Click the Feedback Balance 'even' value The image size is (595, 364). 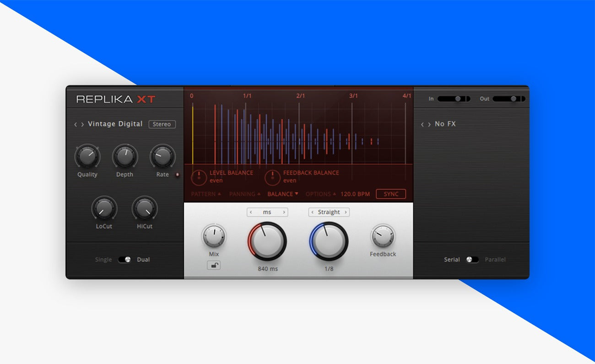pyautogui.click(x=290, y=181)
